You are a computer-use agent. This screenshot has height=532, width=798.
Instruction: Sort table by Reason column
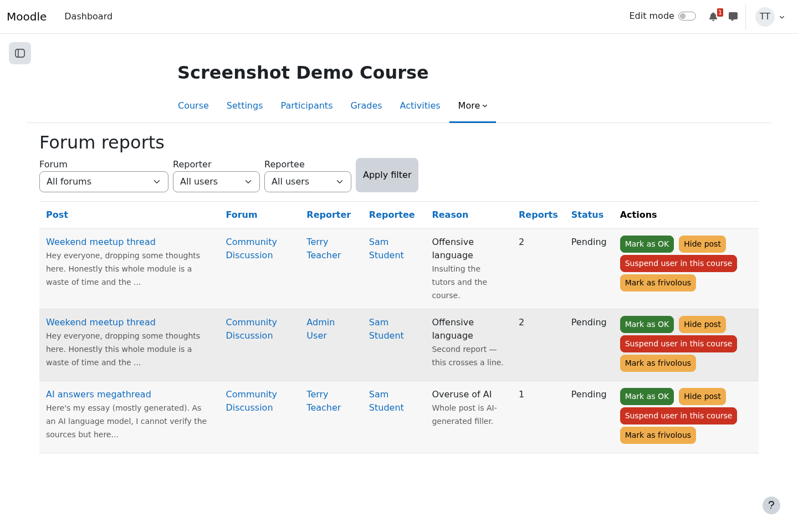pos(450,215)
